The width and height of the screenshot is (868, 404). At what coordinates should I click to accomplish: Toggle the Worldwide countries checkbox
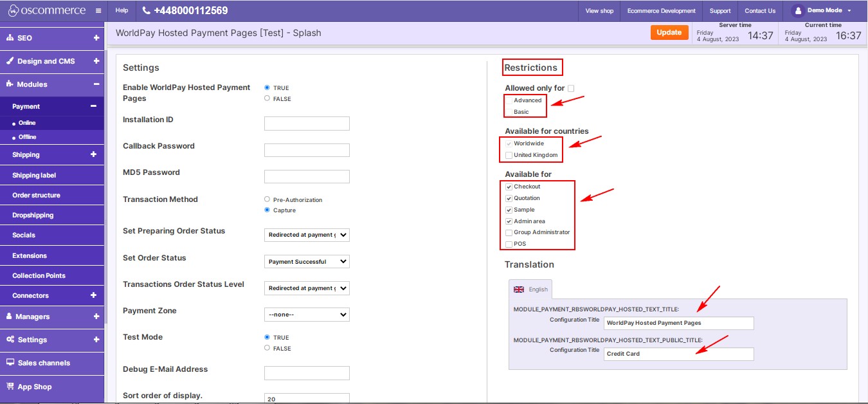509,143
